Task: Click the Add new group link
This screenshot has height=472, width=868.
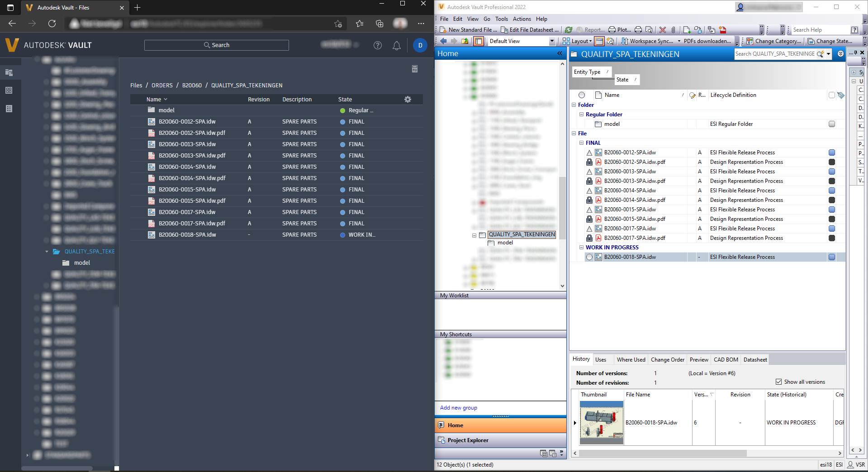Action: click(x=458, y=408)
